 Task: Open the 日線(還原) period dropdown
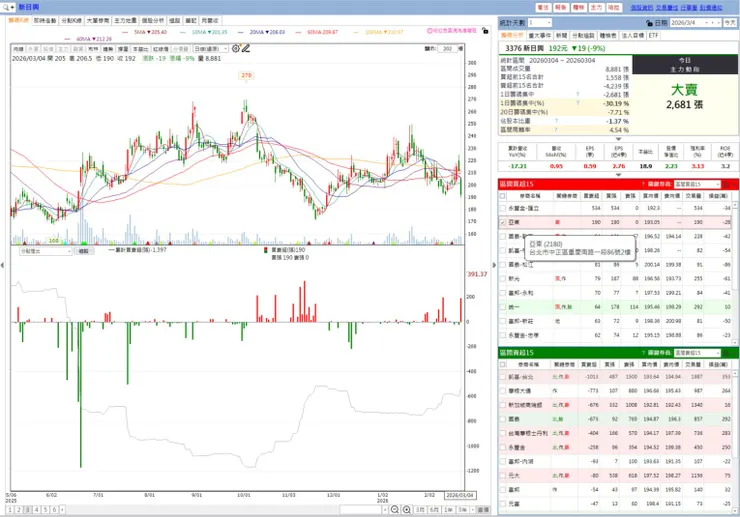pyautogui.click(x=210, y=49)
